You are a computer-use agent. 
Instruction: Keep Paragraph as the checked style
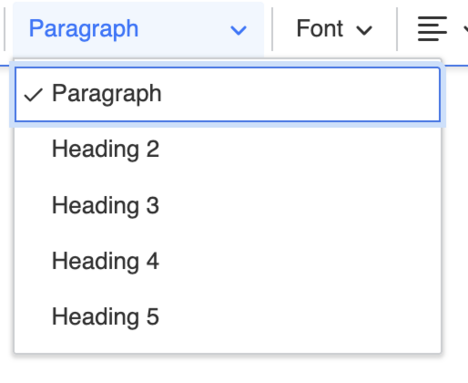click(x=228, y=95)
